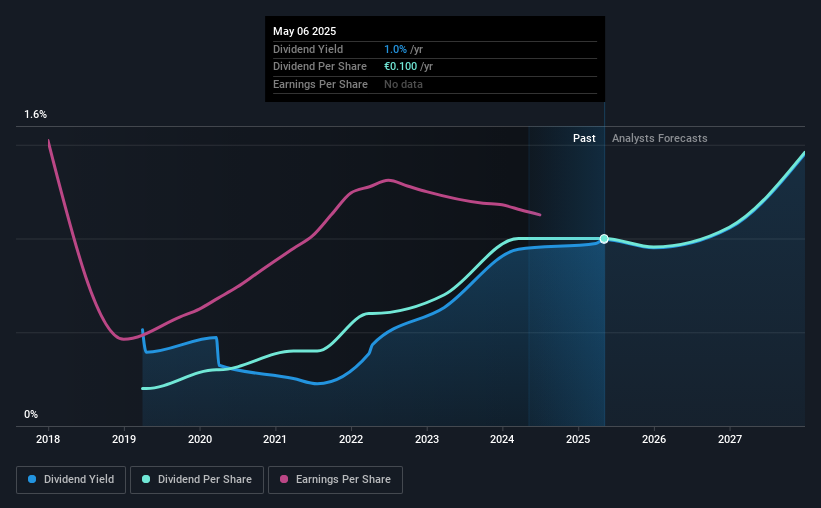This screenshot has height=508, width=821.
Task: Click the blue Dividend Yield legend dot
Action: click(32, 479)
